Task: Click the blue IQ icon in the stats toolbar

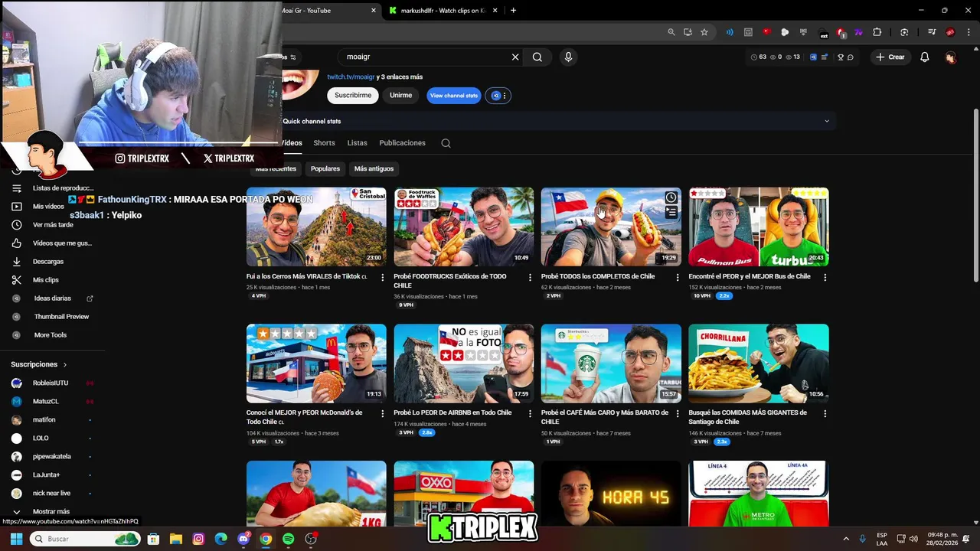Action: 813,57
